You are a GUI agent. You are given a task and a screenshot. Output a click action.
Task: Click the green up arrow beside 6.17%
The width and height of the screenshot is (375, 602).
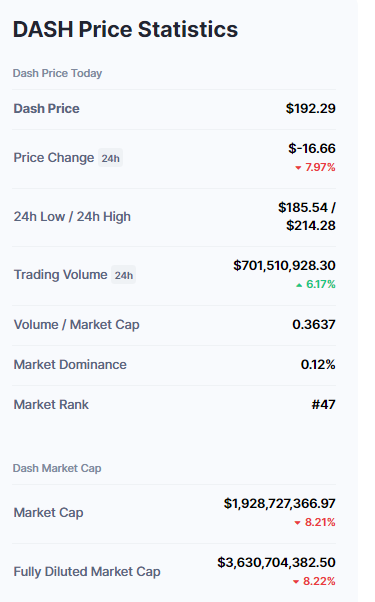click(x=299, y=285)
